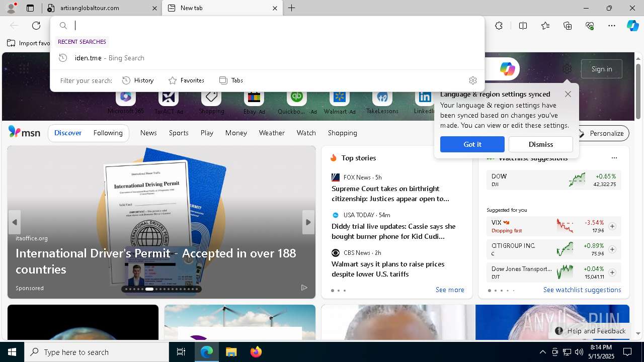Filter search by History
Viewport: 644px width, 362px height.
[x=138, y=80]
